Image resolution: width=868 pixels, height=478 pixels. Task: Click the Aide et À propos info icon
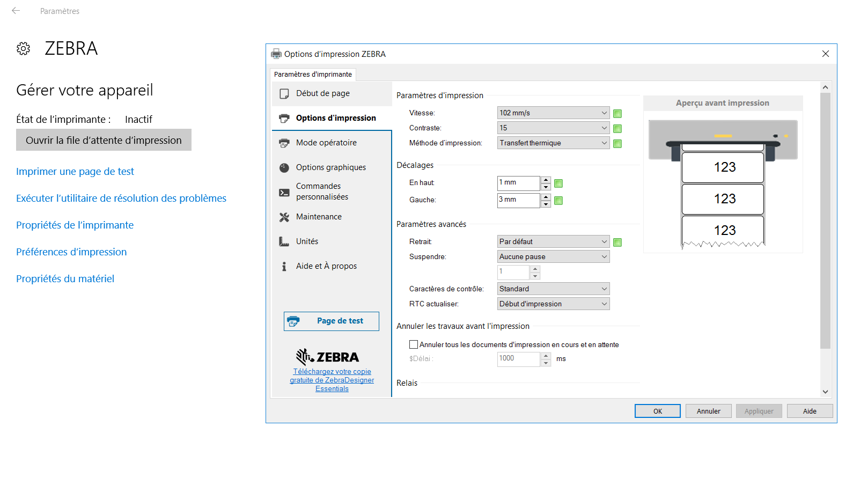(284, 267)
